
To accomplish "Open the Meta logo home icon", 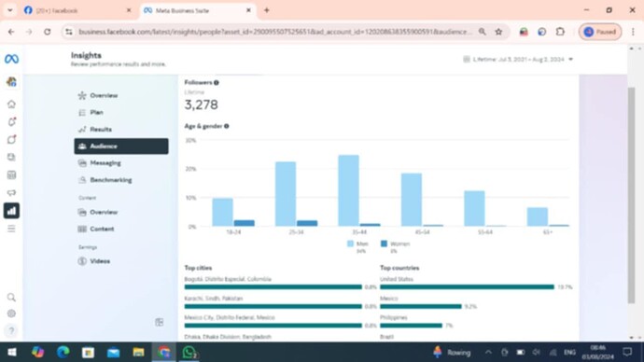I will click(11, 59).
